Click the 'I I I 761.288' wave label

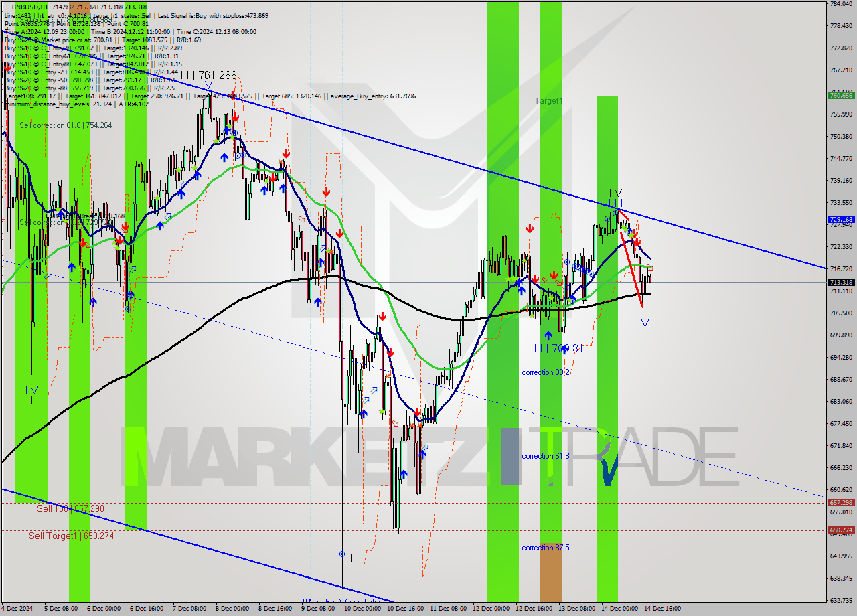tap(208, 76)
